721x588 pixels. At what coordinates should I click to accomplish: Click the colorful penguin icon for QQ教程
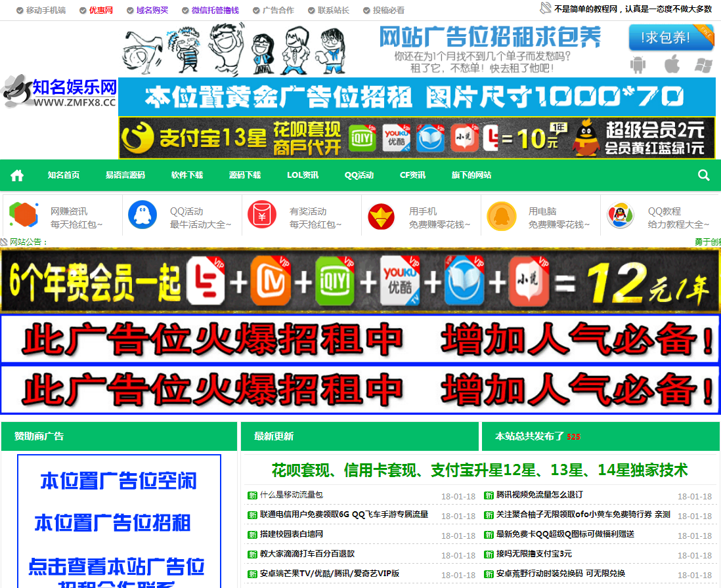621,215
